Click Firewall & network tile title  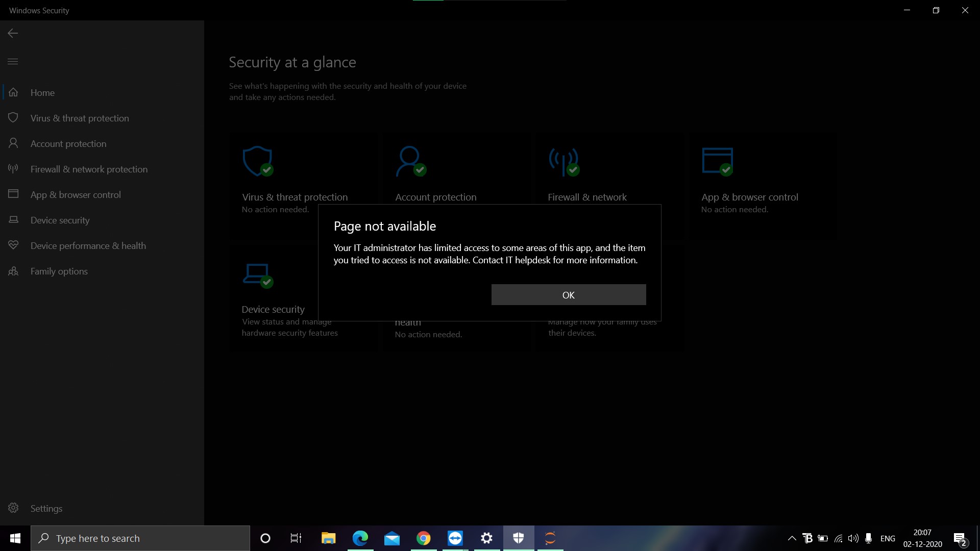pos(587,197)
